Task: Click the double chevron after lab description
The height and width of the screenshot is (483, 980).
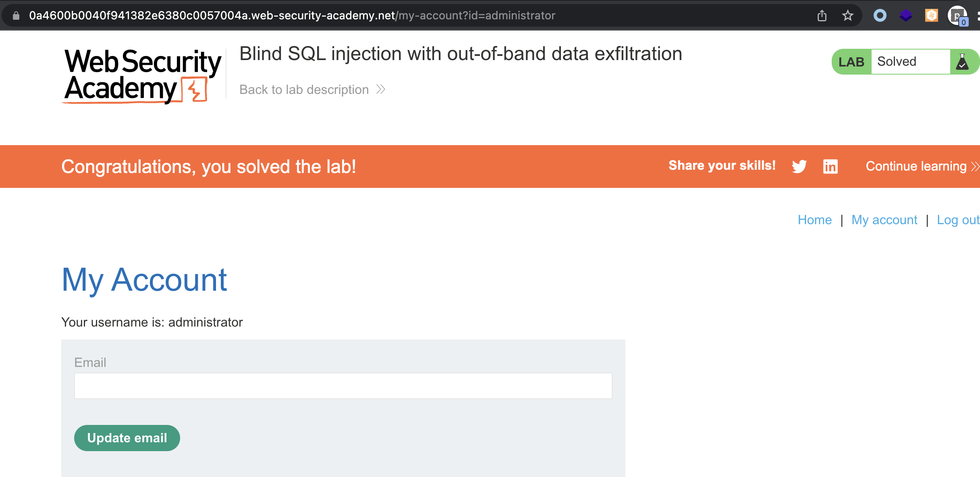Action: [x=381, y=90]
